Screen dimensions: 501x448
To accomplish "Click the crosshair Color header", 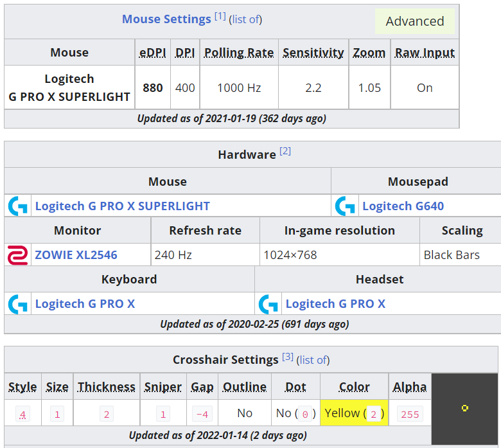I will point(355,387).
